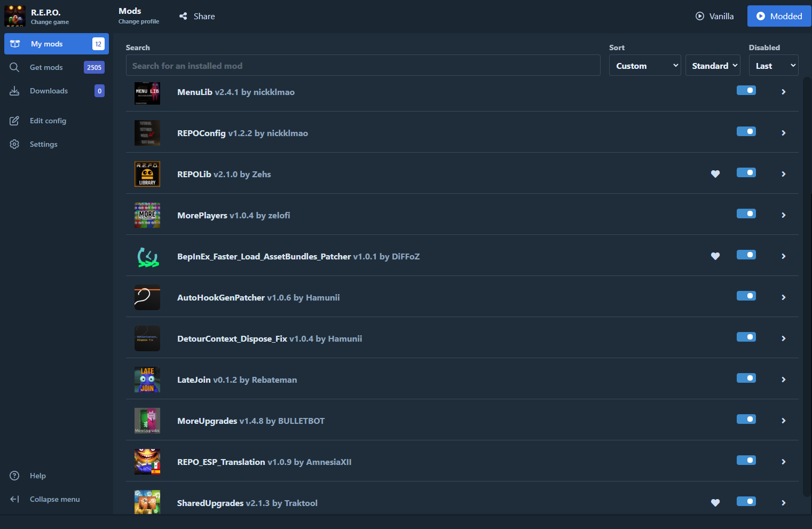812x529 pixels.
Task: Click the DetourContext_Dispose_Fix mod icon
Action: [x=147, y=338]
